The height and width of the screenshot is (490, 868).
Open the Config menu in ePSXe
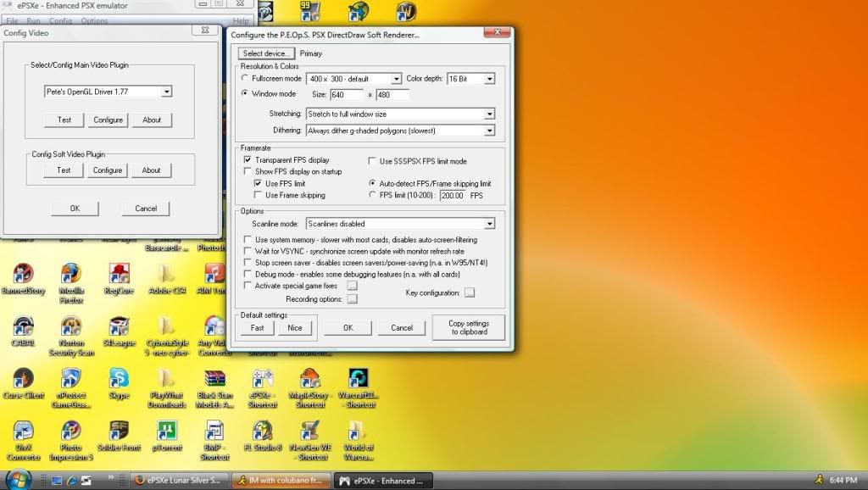pyautogui.click(x=60, y=21)
